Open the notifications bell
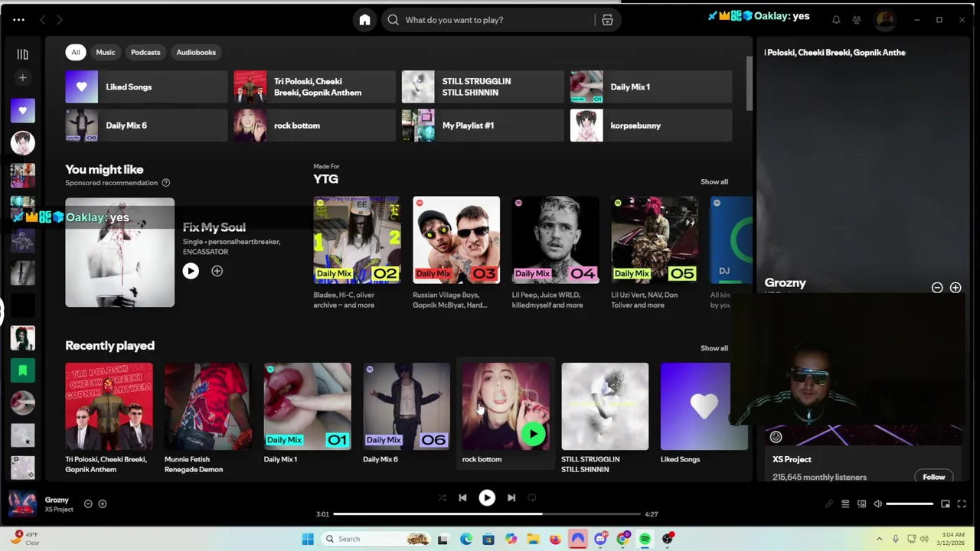Image resolution: width=980 pixels, height=551 pixels. pyautogui.click(x=836, y=20)
